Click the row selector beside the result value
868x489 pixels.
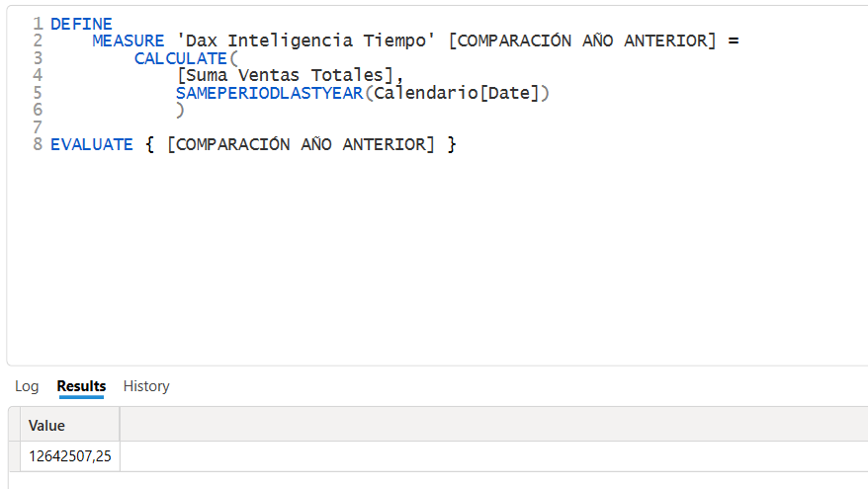point(15,456)
